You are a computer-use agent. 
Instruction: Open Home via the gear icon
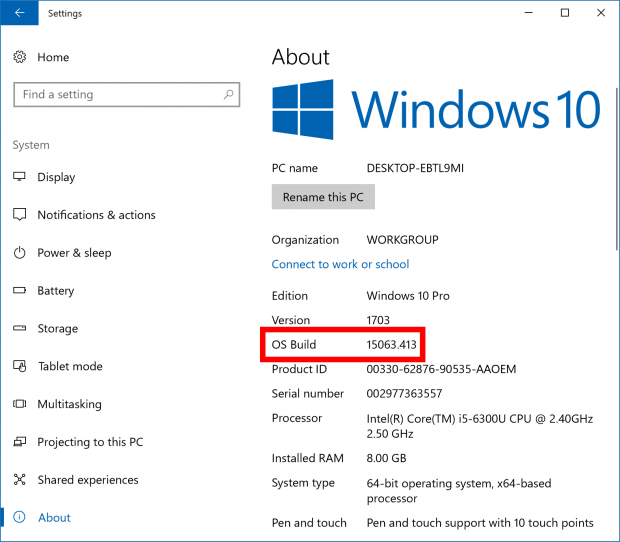(19, 58)
